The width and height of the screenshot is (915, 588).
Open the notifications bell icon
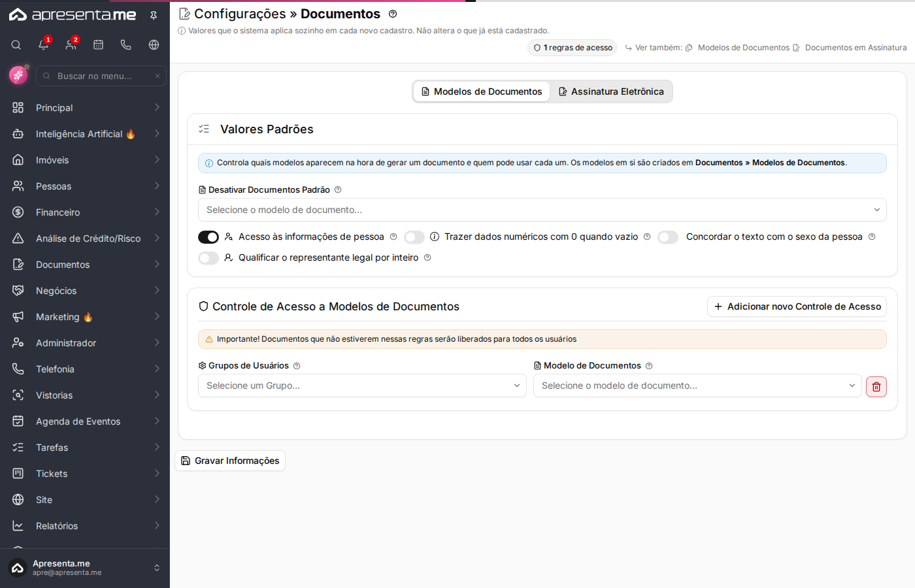[44, 44]
